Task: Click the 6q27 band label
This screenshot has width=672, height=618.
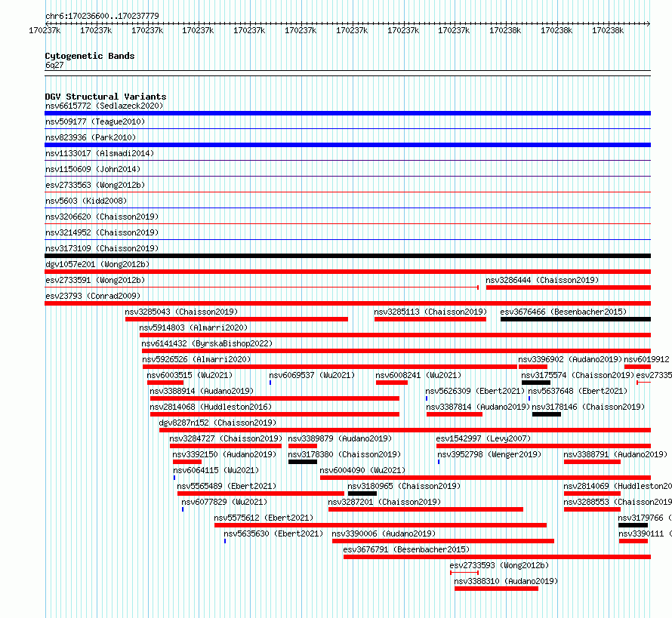Action: point(54,65)
